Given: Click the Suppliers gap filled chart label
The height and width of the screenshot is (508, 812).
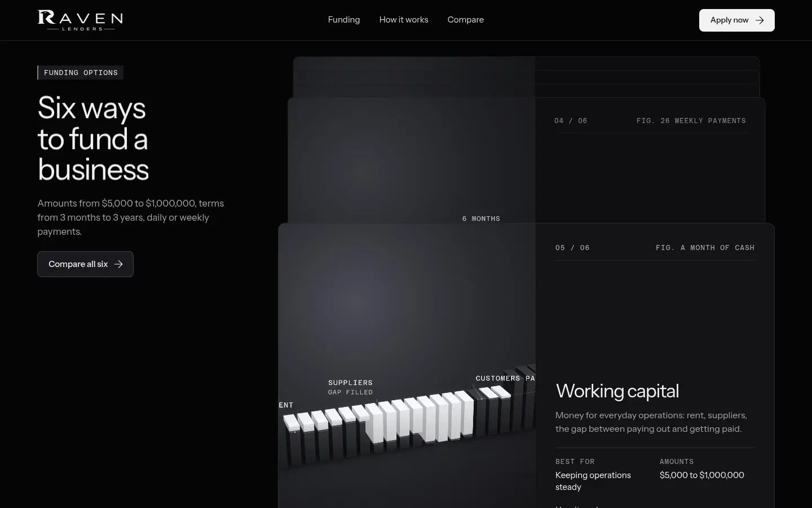Looking at the screenshot, I should pyautogui.click(x=350, y=387).
